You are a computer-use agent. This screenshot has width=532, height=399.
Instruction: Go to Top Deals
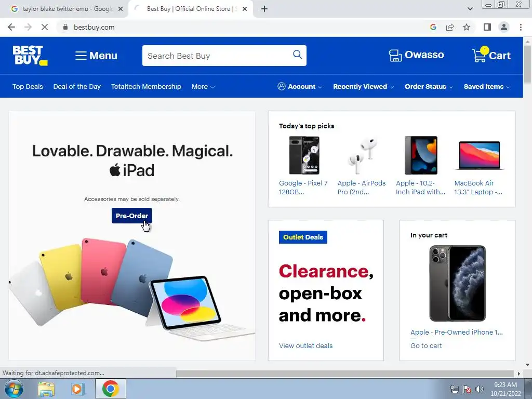tap(28, 87)
